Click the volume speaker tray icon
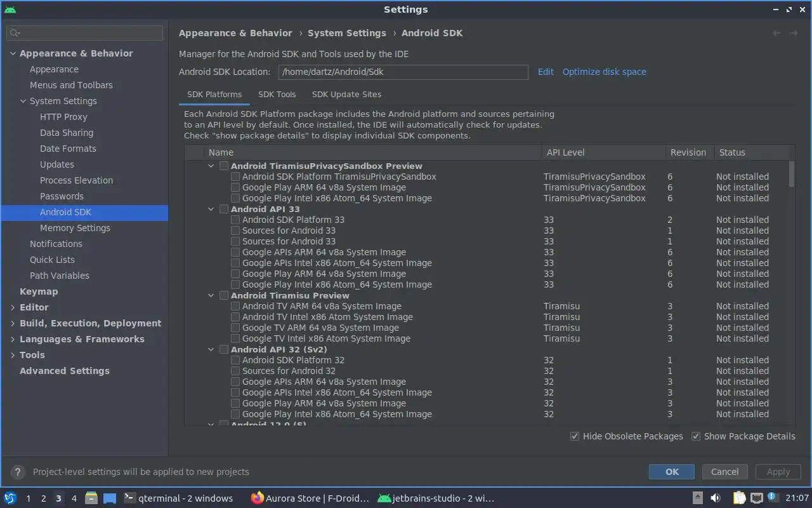The width and height of the screenshot is (812, 508). 716,498
